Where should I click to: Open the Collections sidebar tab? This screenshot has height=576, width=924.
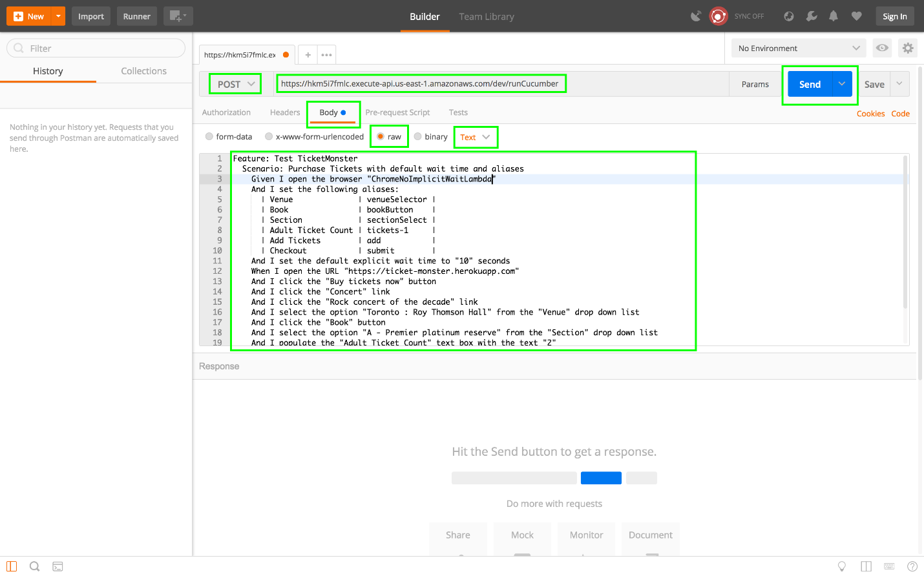click(x=143, y=71)
